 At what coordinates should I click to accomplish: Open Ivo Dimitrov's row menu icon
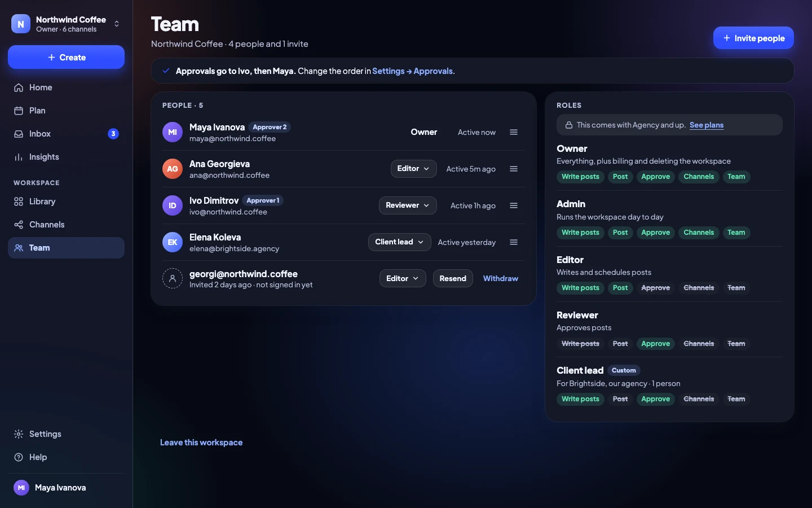(x=514, y=205)
